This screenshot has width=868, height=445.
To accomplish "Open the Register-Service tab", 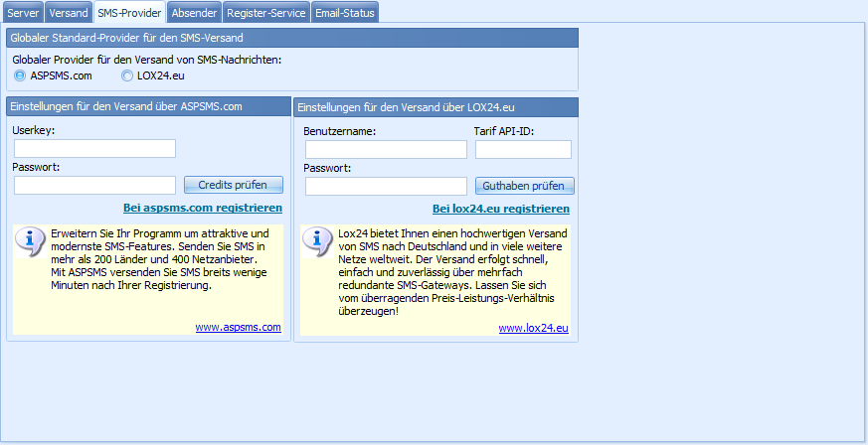I will (264, 13).
